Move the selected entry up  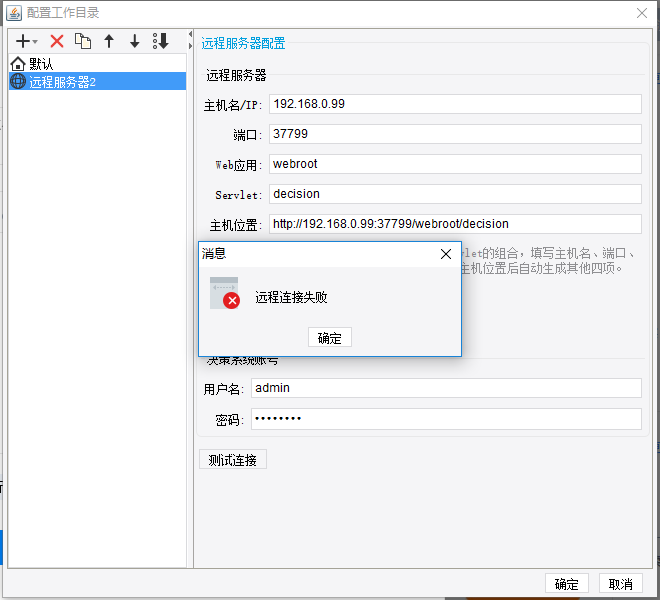click(109, 41)
